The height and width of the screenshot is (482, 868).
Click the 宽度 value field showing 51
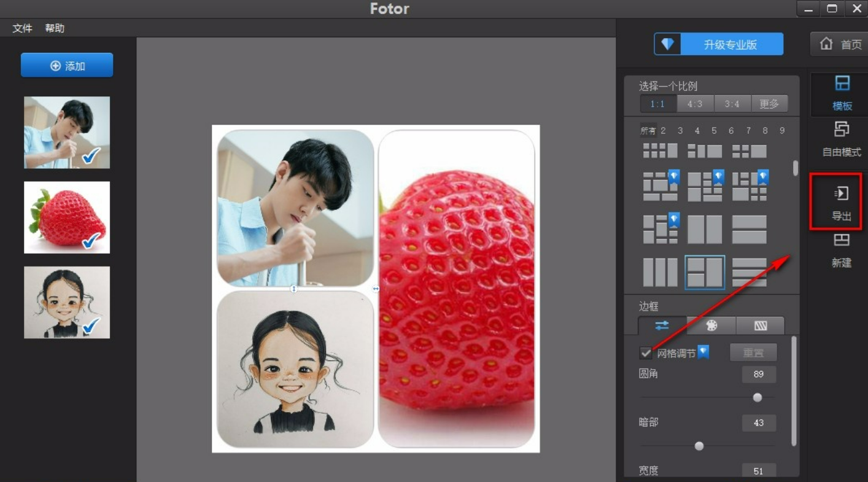pos(759,470)
